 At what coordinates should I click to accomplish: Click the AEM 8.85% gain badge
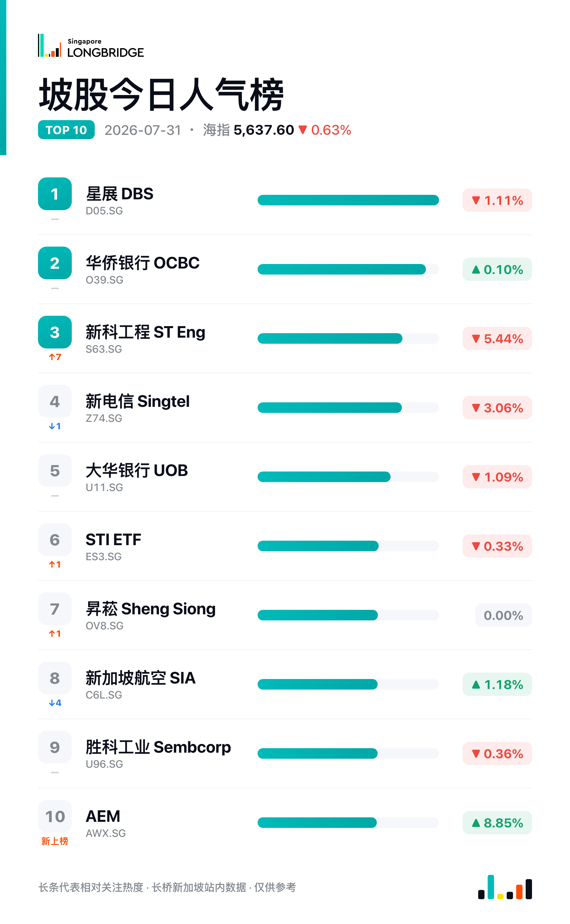coord(497,823)
